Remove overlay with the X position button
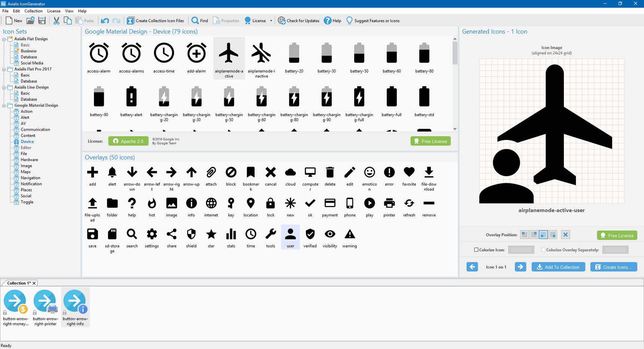This screenshot has height=349, width=644. [565, 235]
